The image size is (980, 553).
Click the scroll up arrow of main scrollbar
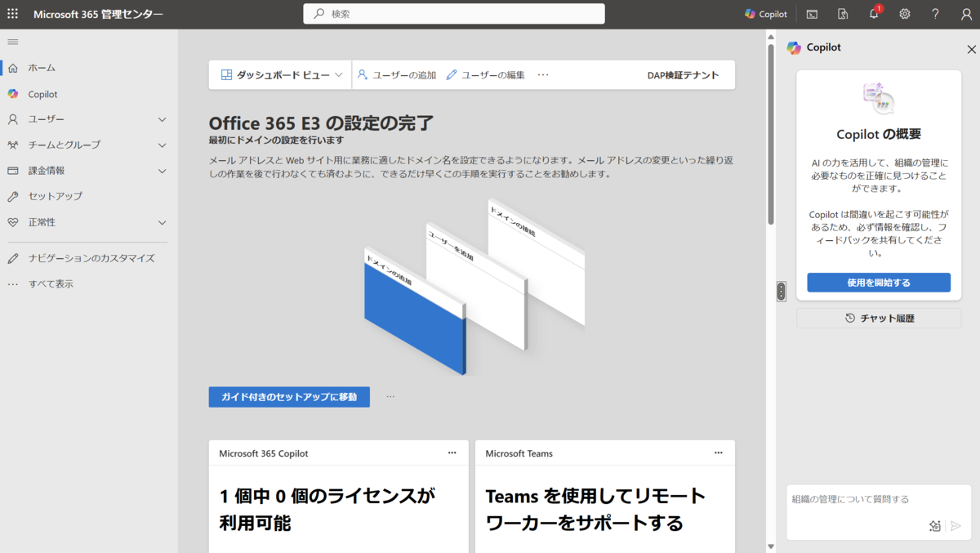[771, 36]
